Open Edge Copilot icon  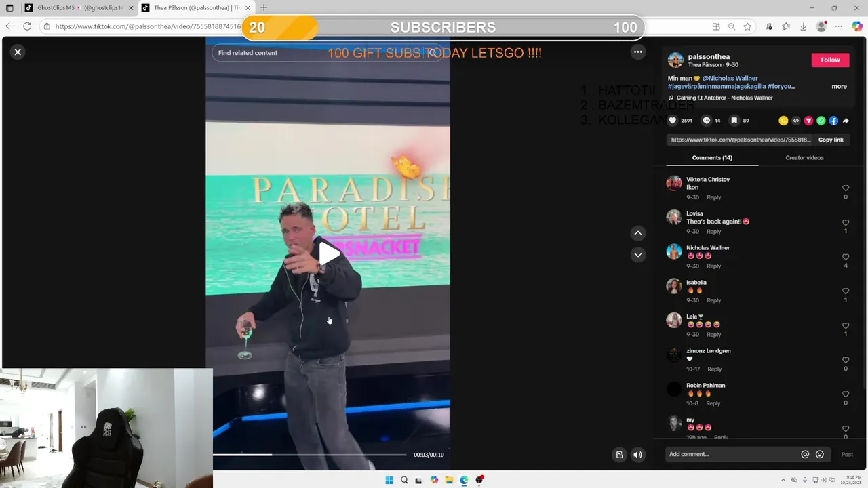[x=856, y=26]
